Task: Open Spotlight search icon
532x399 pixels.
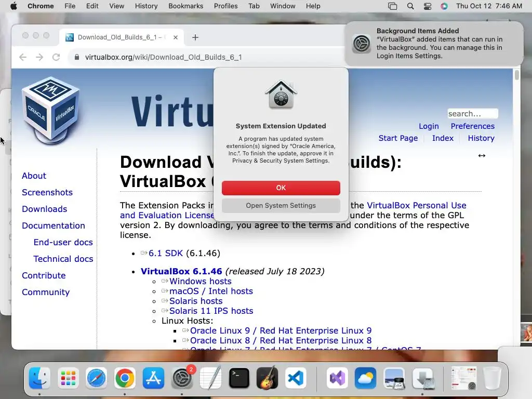Action: pos(410,6)
